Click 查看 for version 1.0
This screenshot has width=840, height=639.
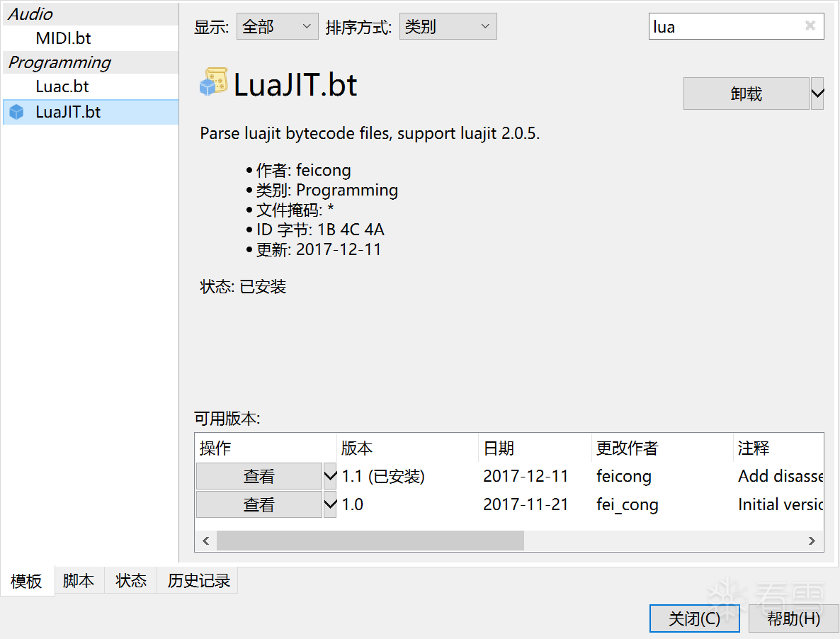(259, 504)
